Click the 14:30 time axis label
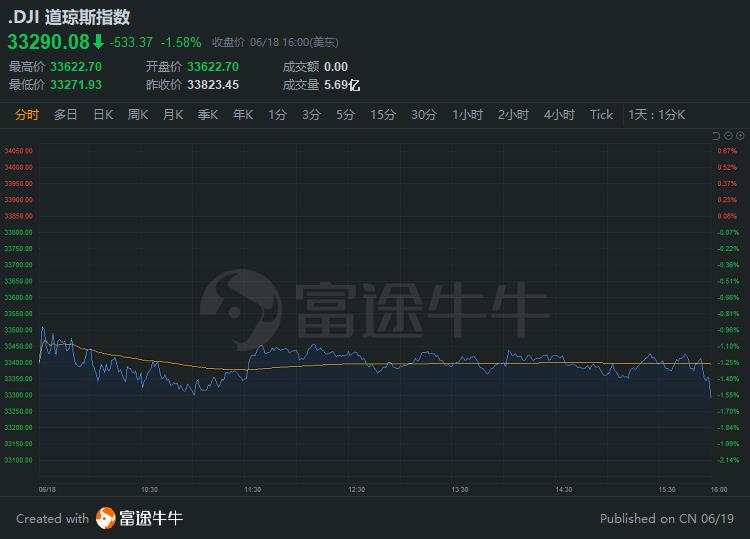750x539 pixels. click(563, 490)
